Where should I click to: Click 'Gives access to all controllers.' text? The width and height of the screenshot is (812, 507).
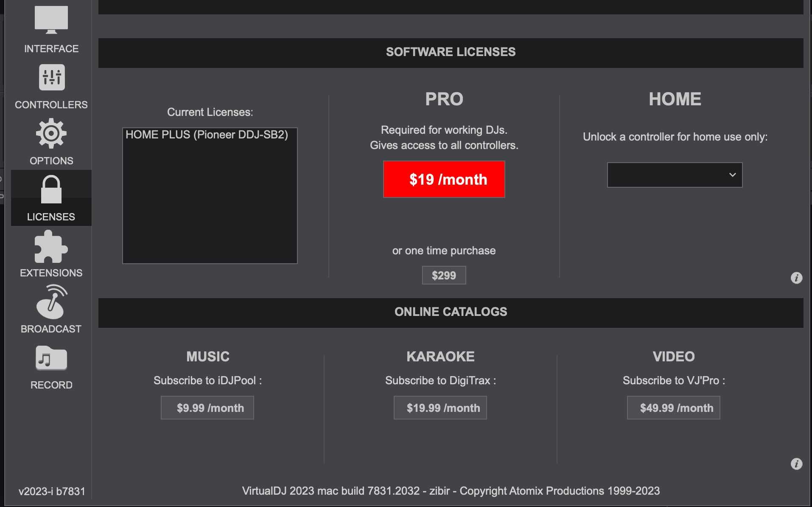click(444, 145)
